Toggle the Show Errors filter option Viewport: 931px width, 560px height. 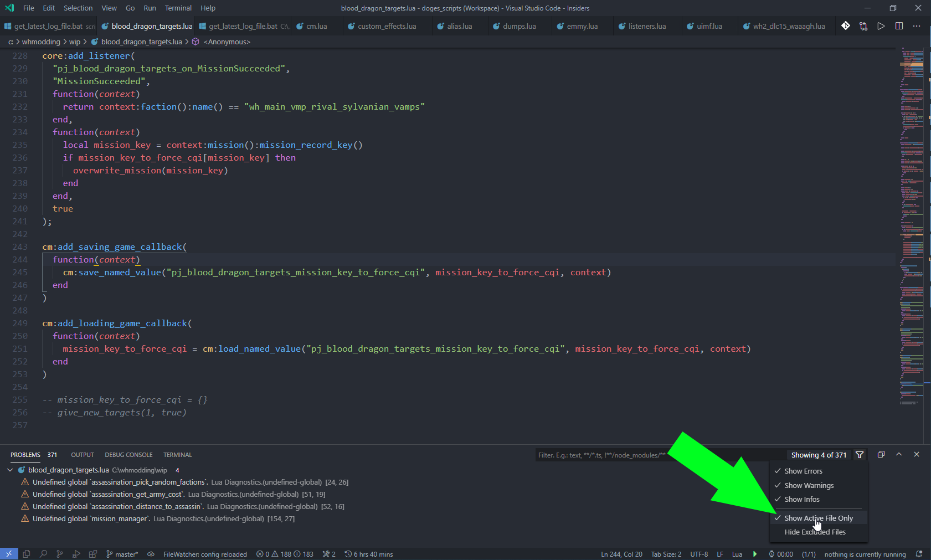[x=803, y=471]
